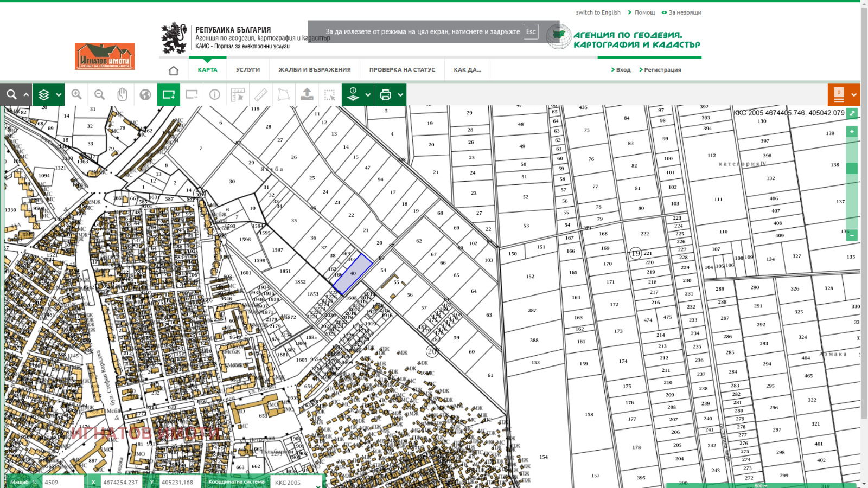The height and width of the screenshot is (488, 868).
Task: Toggle the remove-from-selection rectangle tool
Action: pos(192,94)
